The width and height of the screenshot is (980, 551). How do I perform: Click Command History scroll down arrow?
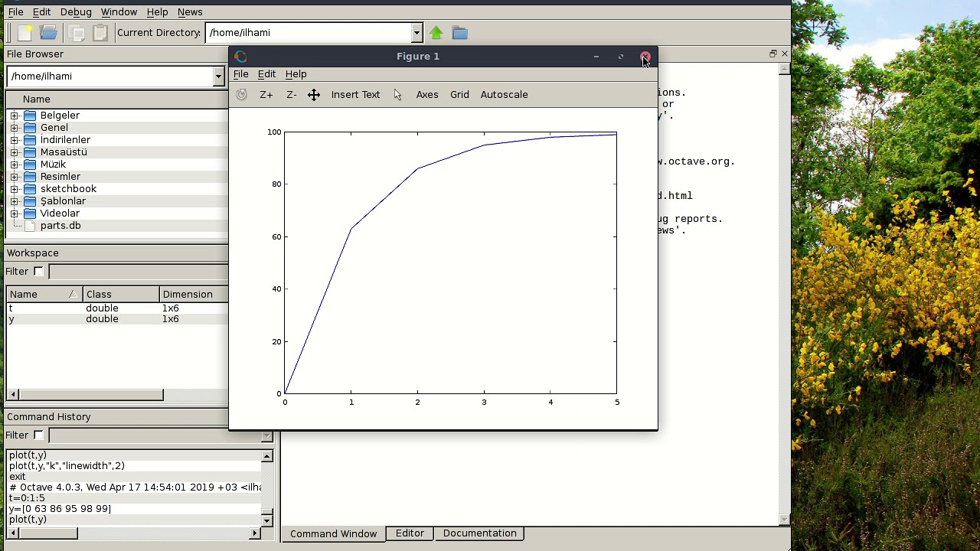[x=266, y=520]
